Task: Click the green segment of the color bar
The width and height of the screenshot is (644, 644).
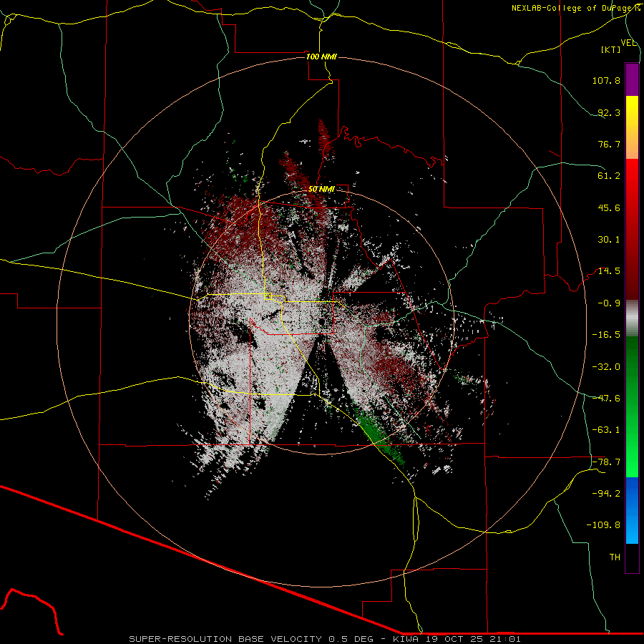Action: pos(632,406)
